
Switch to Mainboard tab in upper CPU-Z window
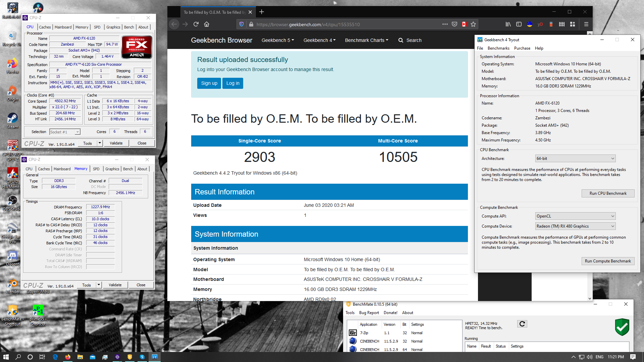click(63, 27)
